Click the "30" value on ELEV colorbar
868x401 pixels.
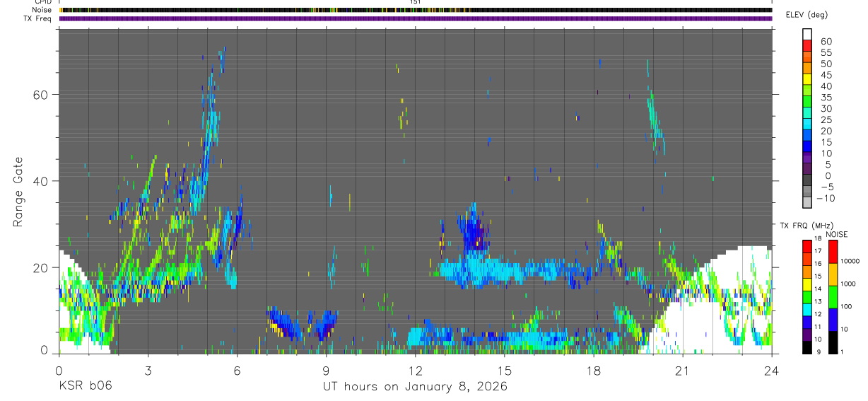click(826, 109)
